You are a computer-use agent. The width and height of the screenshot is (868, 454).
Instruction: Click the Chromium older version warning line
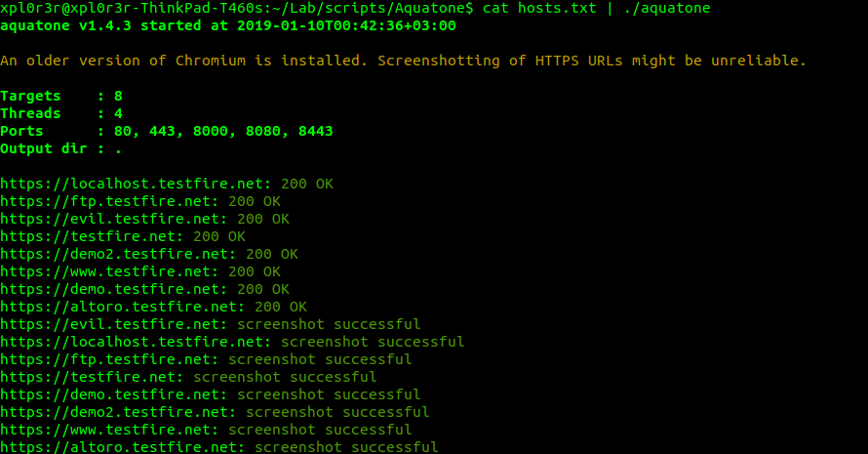click(x=403, y=61)
